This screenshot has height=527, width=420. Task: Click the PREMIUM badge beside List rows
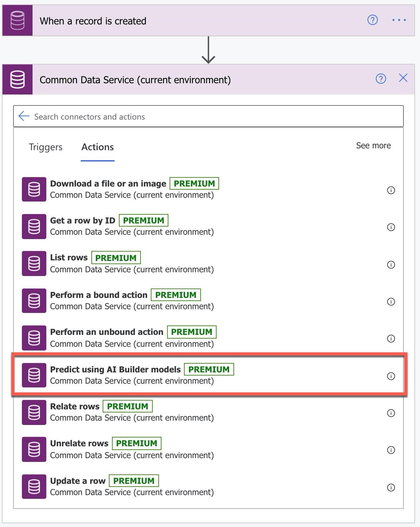pos(116,258)
